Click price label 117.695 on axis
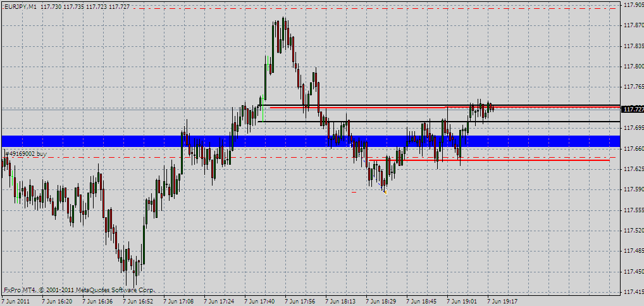Image resolution: width=644 pixels, height=306 pixels. coord(633,128)
